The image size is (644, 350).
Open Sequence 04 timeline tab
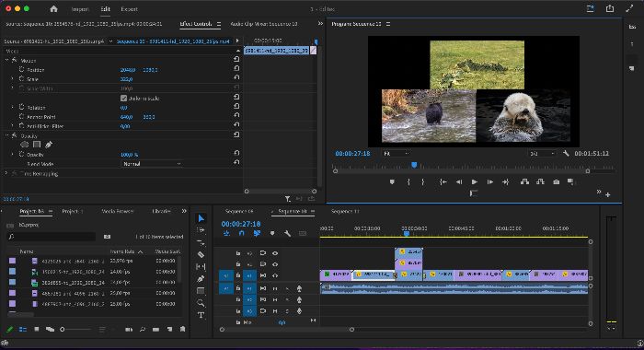(239, 212)
